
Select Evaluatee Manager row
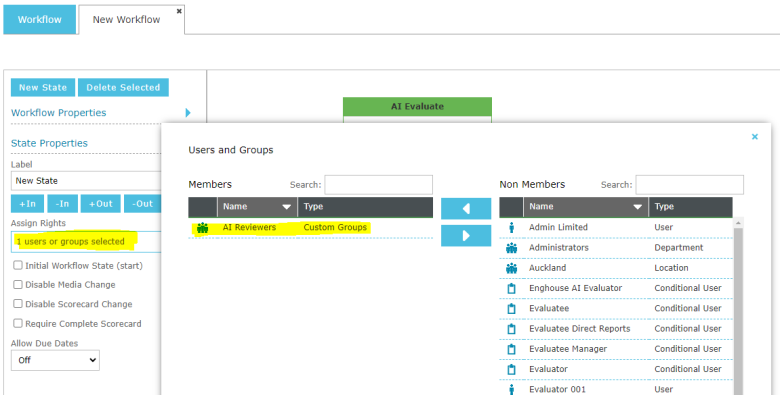point(616,349)
